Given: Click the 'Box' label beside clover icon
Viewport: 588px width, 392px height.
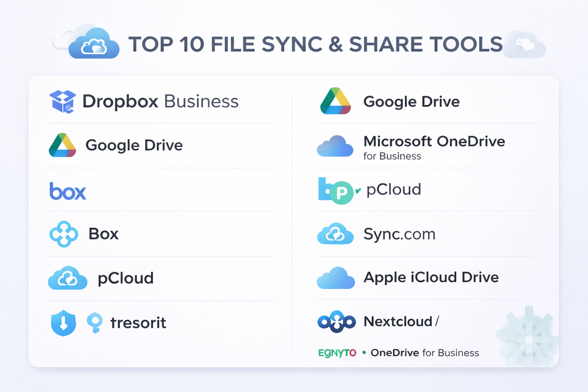Looking at the screenshot, I should (x=103, y=234).
